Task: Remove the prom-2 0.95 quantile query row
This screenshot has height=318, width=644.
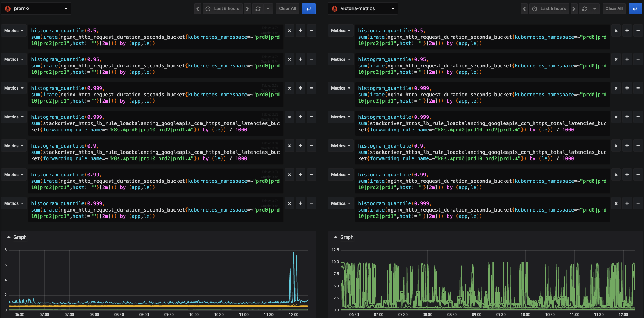Action: click(311, 59)
